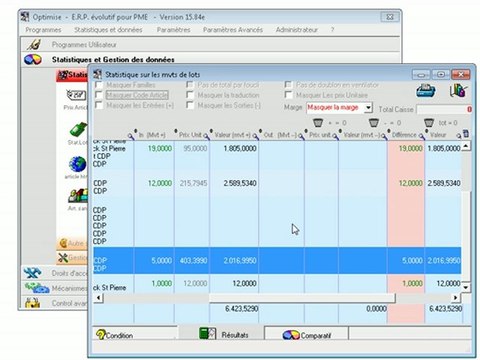Click the magnifier right after the Valeur (mvt+) header
This screenshot has width=480, height=360.
pyautogui.click(x=256, y=136)
